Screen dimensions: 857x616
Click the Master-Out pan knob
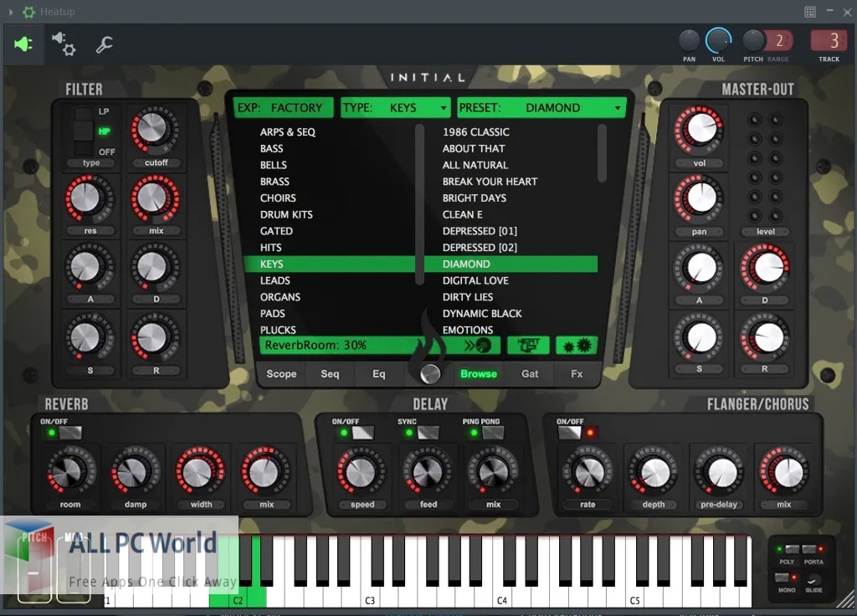click(x=699, y=198)
